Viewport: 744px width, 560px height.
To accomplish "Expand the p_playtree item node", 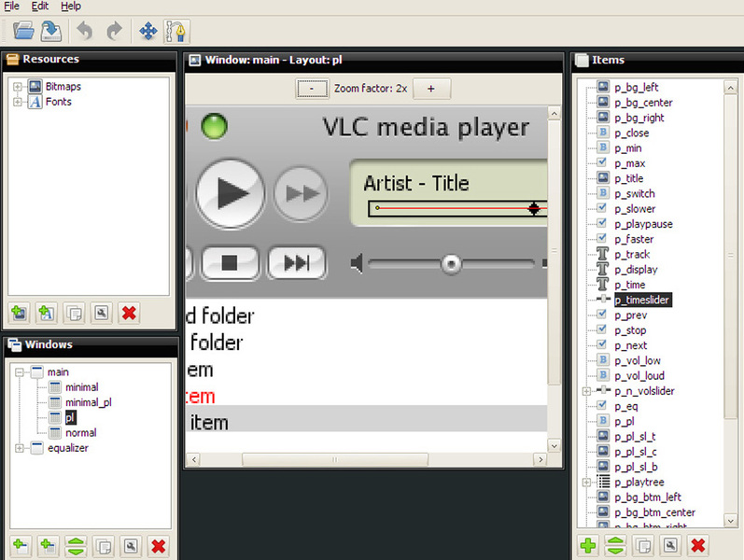I will [586, 483].
